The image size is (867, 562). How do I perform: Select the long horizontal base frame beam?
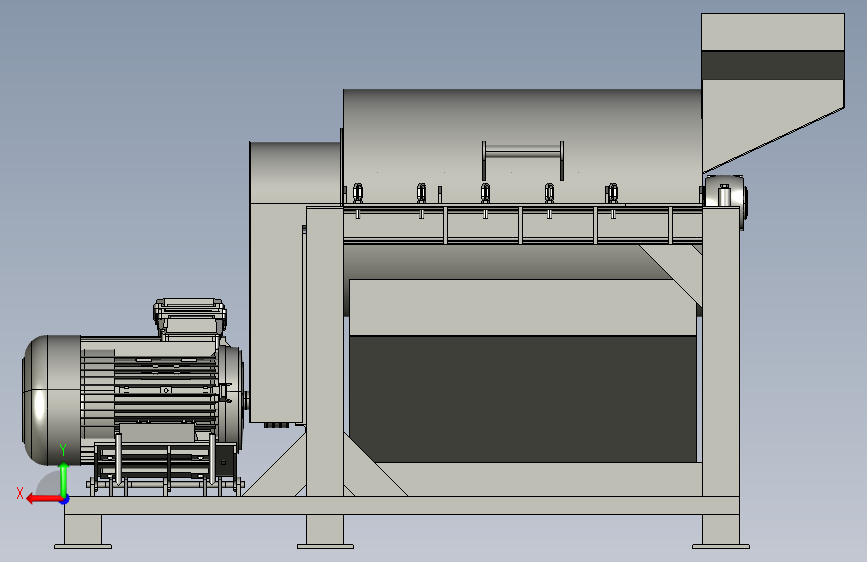(x=402, y=506)
